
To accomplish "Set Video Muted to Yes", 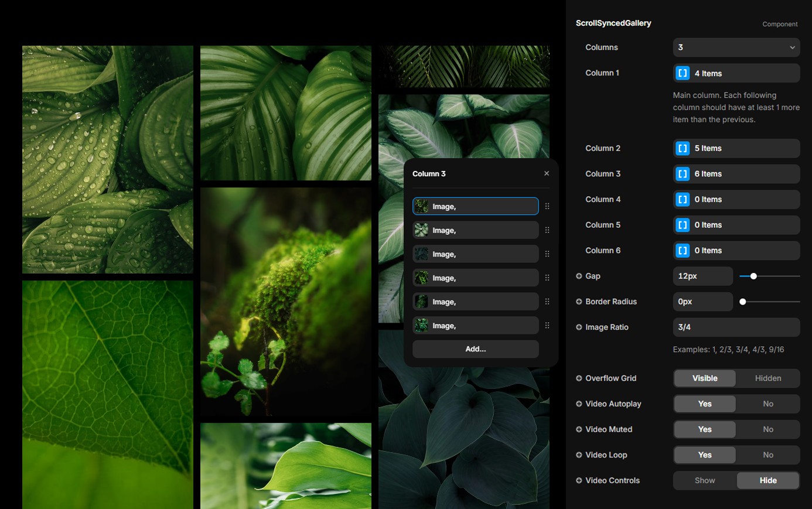I will pyautogui.click(x=705, y=429).
